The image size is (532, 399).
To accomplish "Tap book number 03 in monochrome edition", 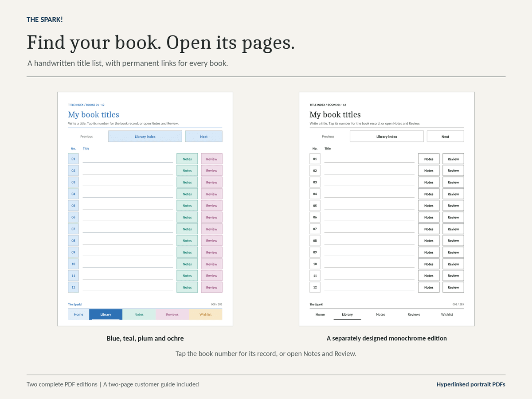I will 315,182.
